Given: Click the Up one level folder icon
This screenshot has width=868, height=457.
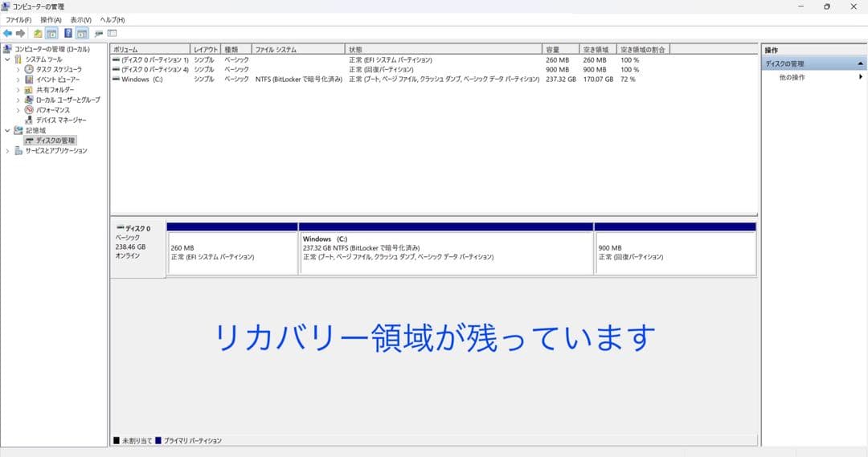Looking at the screenshot, I should coord(38,34).
